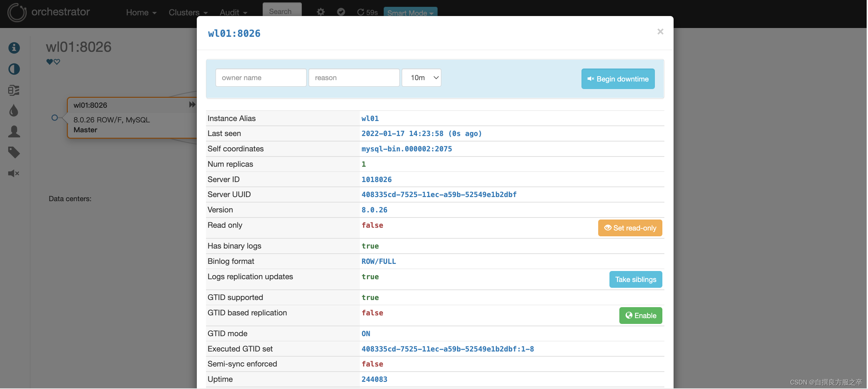
Task: Toggle the 59s auto-refresh countdown
Action: (367, 13)
